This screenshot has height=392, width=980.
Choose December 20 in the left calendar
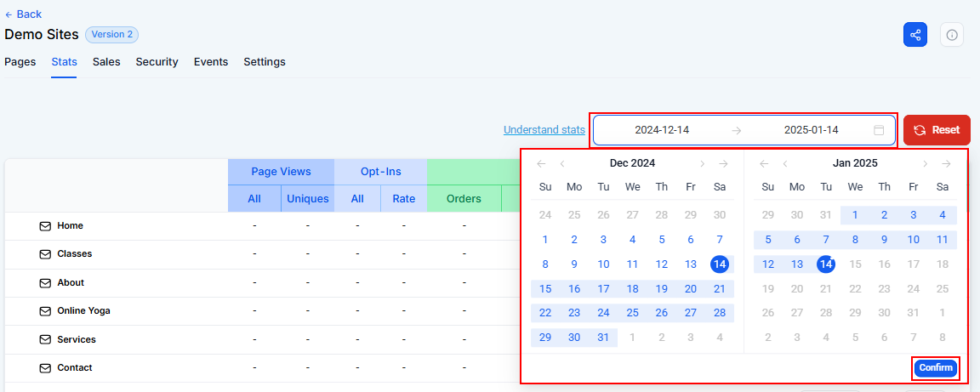tap(691, 289)
